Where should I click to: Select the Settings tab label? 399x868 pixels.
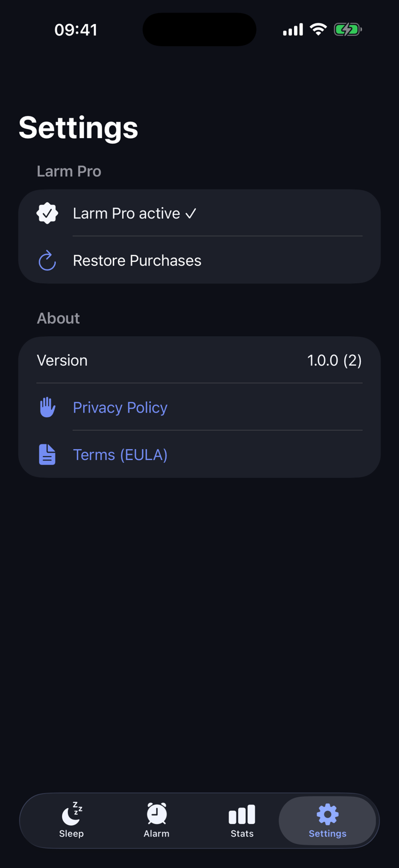[328, 834]
